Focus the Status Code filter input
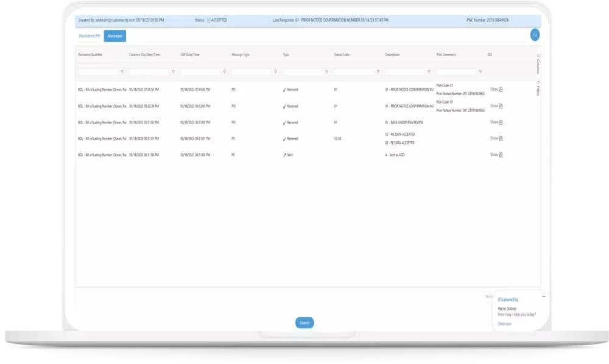The image size is (609, 364). click(x=354, y=72)
